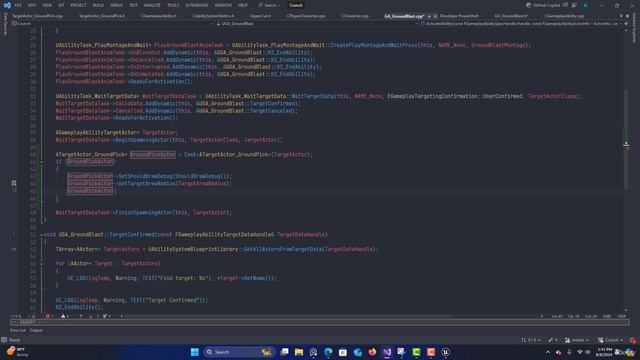
Task: Open the master git branch selector
Action: point(577,340)
